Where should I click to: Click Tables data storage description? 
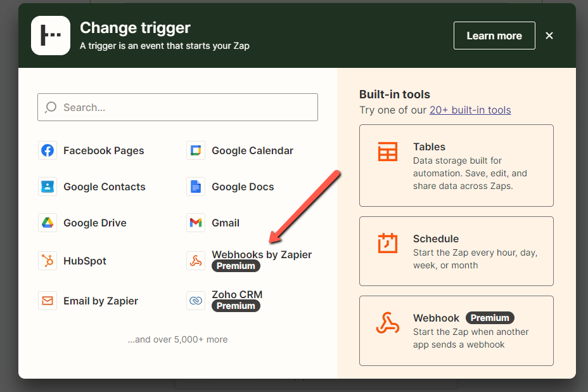[470, 173]
